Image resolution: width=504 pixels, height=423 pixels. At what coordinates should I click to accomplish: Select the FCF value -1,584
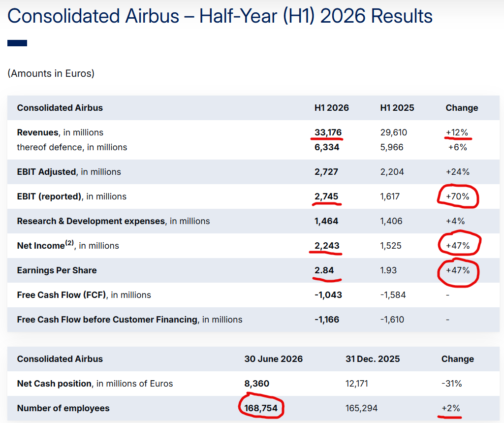coord(393,295)
